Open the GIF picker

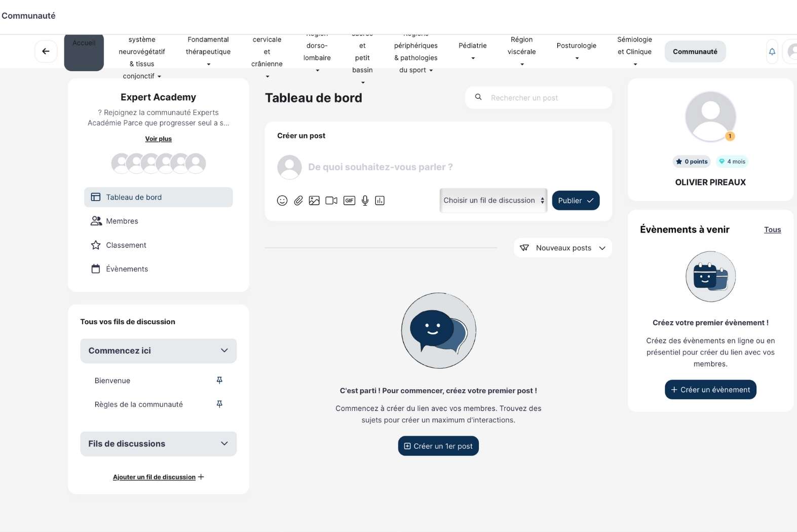[349, 201]
